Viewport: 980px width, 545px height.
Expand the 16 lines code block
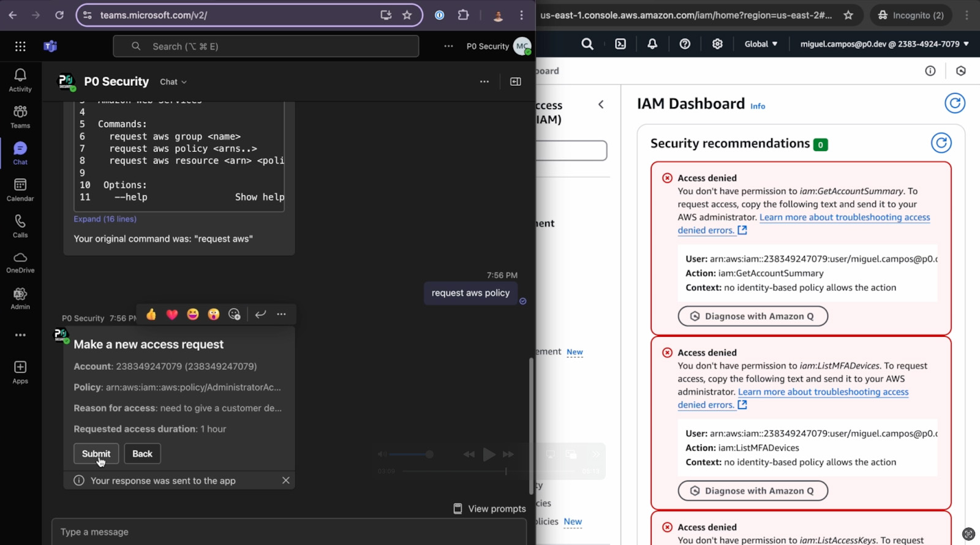pos(105,219)
